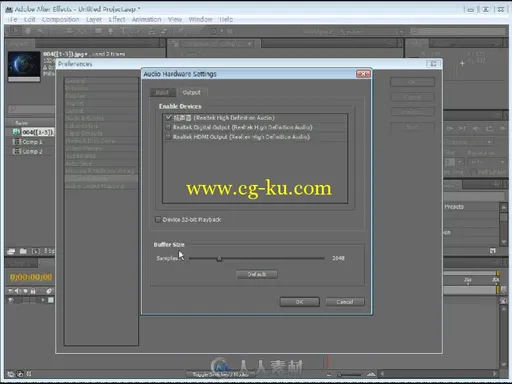Click the RAM preview button in Preview panel
The image size is (512, 384).
(502, 128)
